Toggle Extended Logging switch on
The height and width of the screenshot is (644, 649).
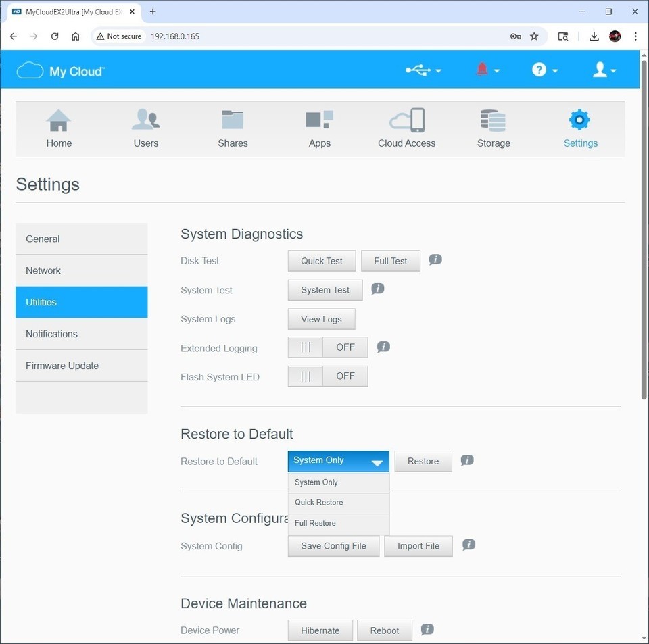[327, 347]
